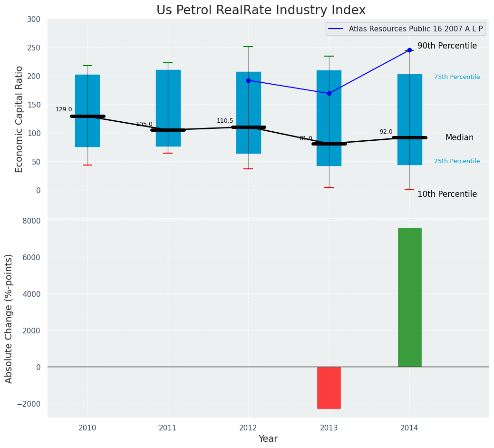The width and height of the screenshot is (494, 448).
Task: Select the Atlas Resources legend entry
Action: point(405,29)
